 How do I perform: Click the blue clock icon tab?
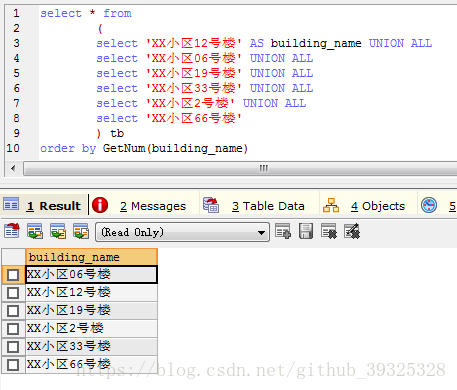pos(429,205)
